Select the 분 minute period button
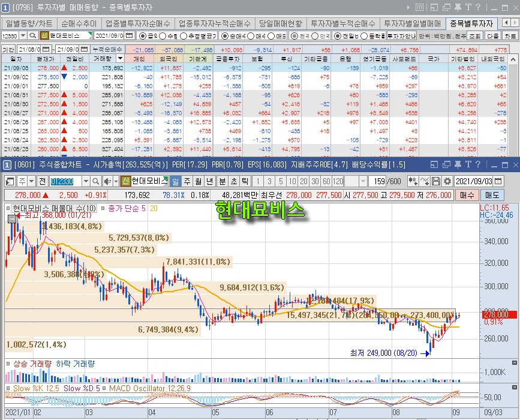The width and height of the screenshot is (520, 420). point(222,181)
